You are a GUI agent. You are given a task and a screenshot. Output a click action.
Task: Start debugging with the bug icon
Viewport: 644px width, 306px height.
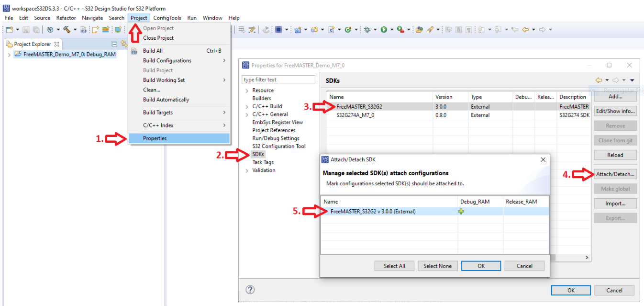(367, 29)
